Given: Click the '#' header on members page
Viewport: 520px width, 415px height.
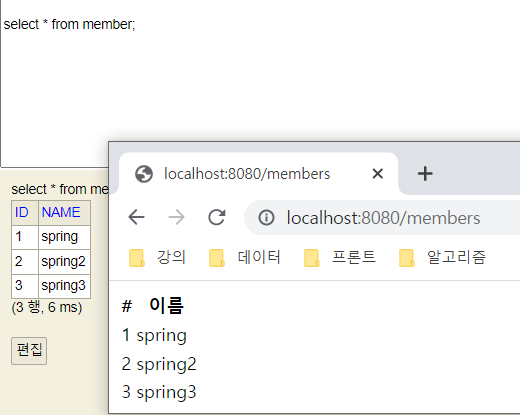Looking at the screenshot, I should click(x=127, y=306).
